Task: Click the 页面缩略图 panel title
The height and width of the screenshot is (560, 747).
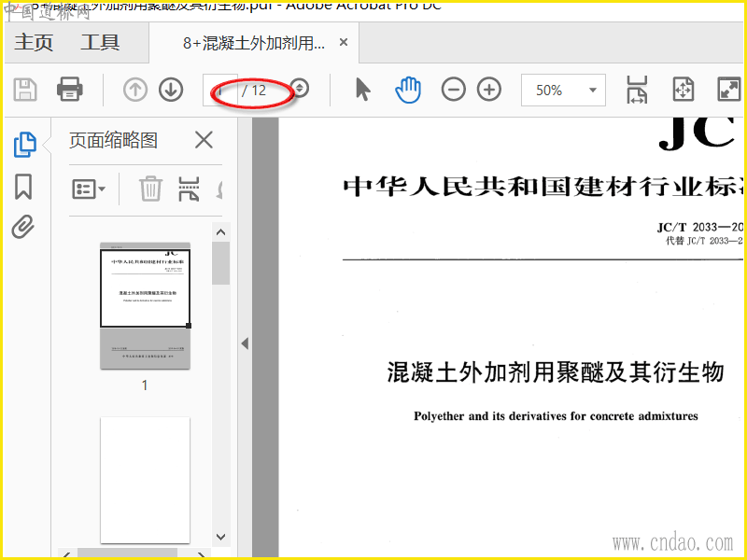Action: [113, 141]
